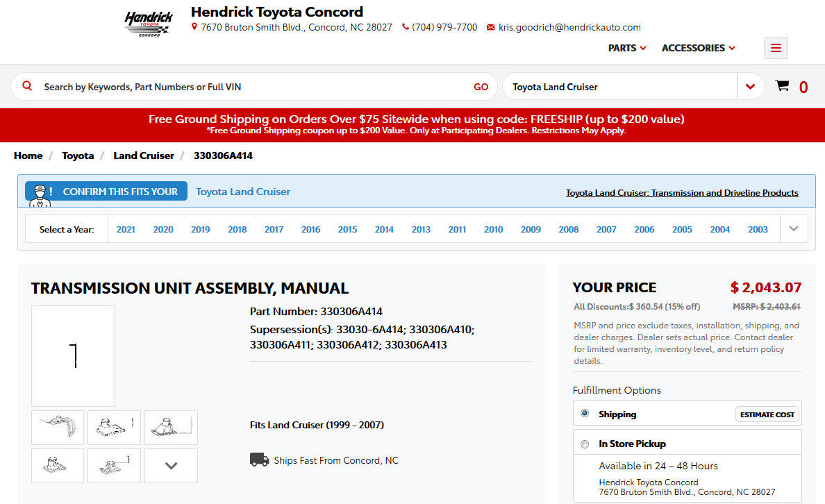This screenshot has width=825, height=504.
Task: Select model year 2016
Action: coord(311,229)
